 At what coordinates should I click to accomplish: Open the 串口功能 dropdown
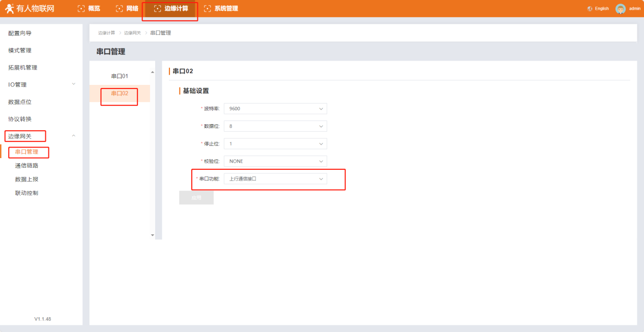coord(275,179)
